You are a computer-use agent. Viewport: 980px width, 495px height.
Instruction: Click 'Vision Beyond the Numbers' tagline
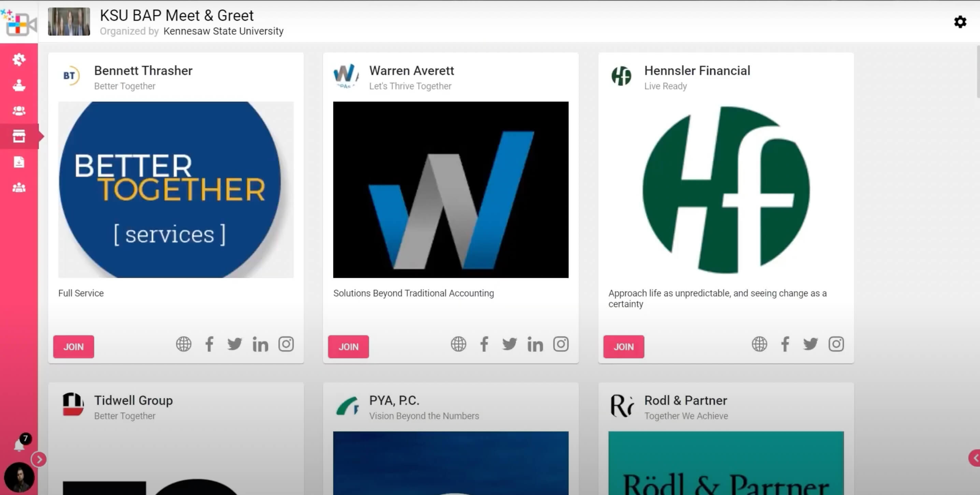click(424, 416)
